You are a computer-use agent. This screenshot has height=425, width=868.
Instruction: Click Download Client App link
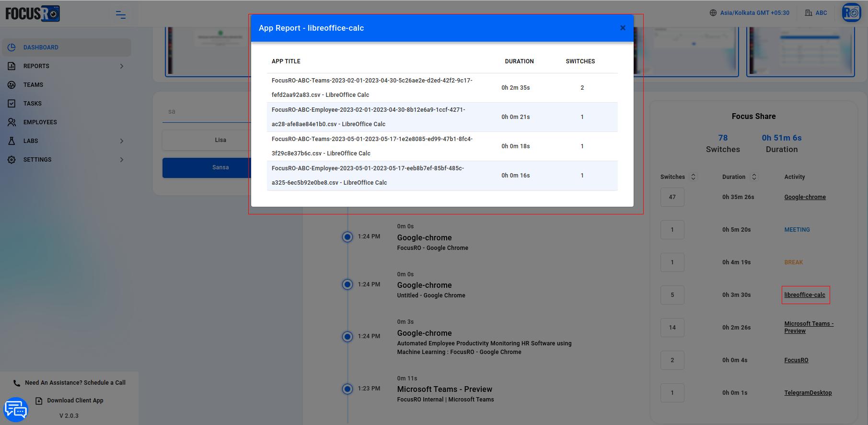[x=75, y=401]
